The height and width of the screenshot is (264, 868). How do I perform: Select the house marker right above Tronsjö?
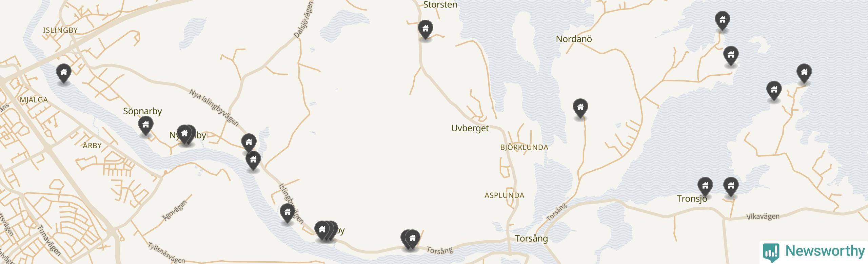[705, 187]
